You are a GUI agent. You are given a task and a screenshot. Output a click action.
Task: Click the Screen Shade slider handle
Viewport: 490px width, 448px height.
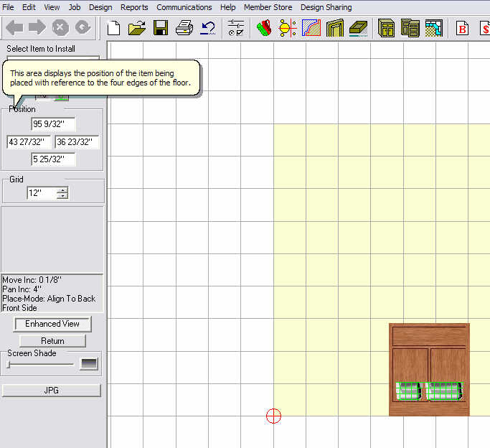9,364
